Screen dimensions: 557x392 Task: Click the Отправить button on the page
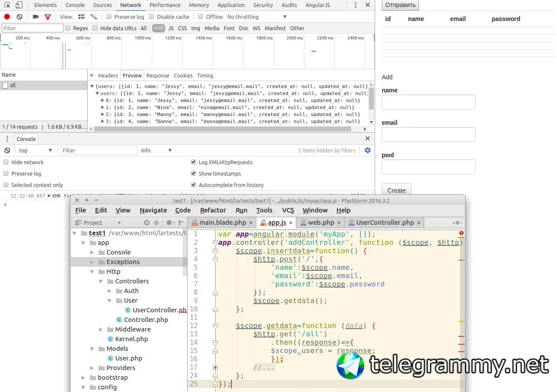pyautogui.click(x=400, y=5)
